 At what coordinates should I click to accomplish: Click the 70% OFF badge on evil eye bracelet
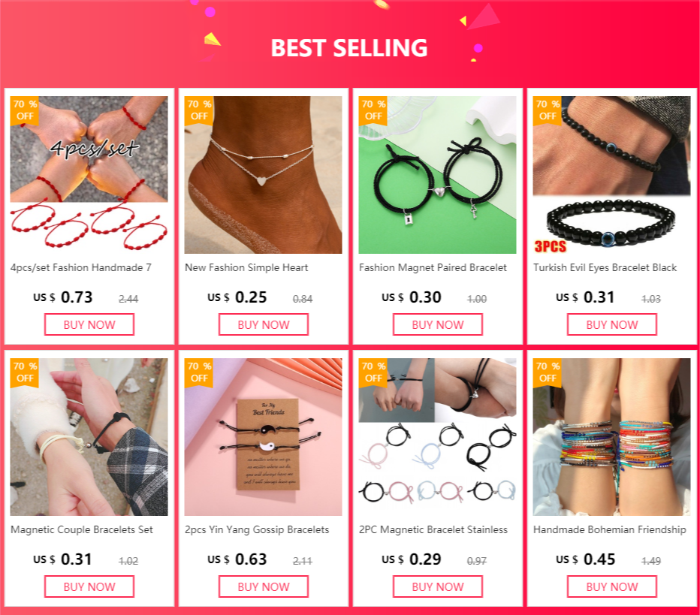(x=548, y=110)
